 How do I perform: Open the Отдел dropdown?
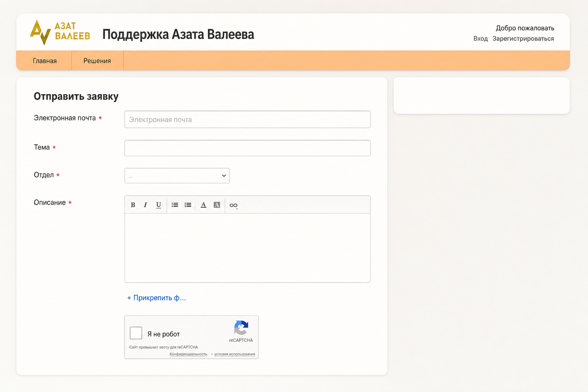(x=177, y=176)
